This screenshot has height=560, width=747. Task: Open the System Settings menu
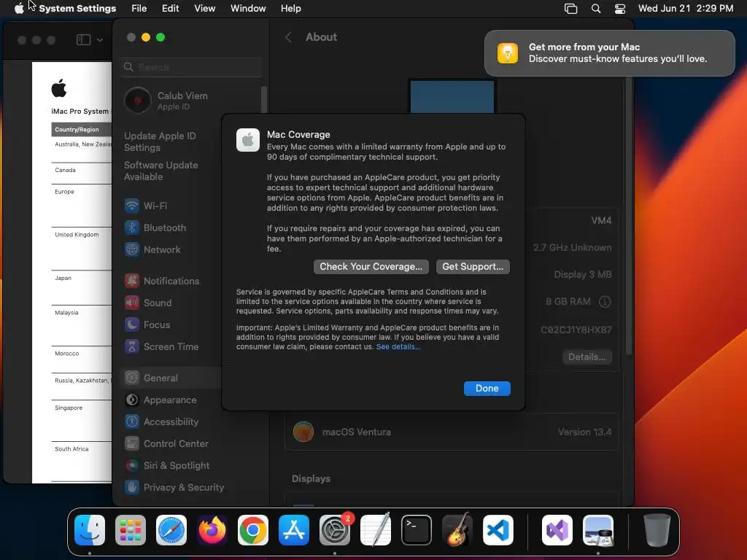tap(77, 9)
